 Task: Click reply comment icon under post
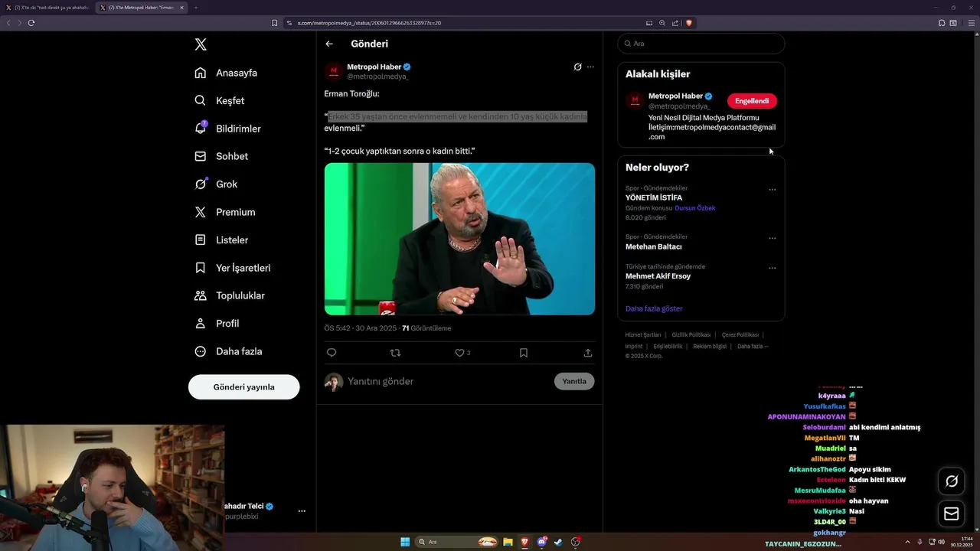point(332,353)
